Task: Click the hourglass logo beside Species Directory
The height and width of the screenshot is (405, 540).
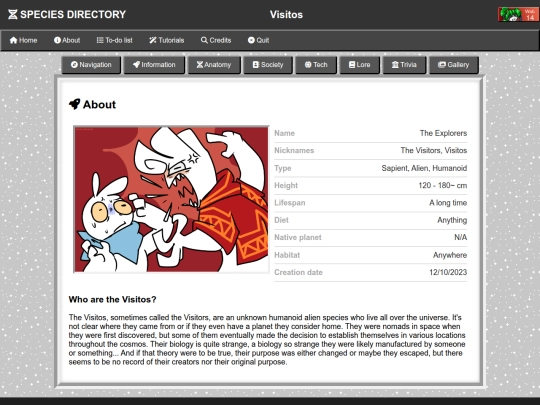Action: click(x=12, y=14)
